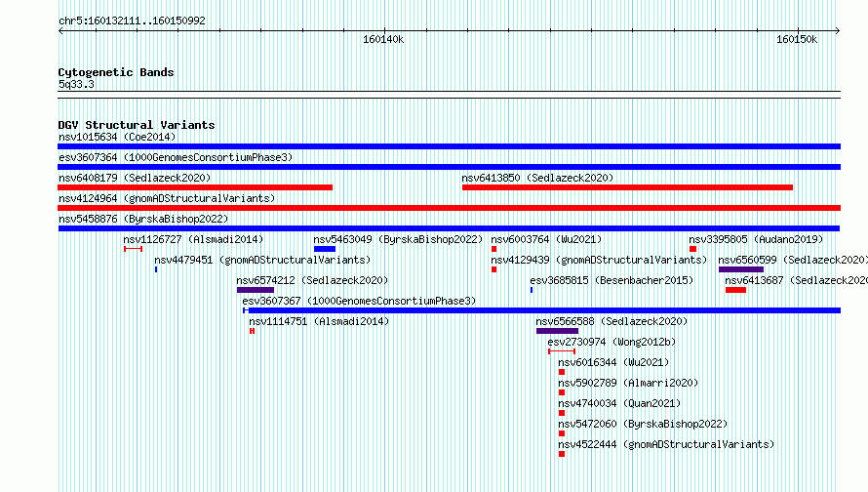The height and width of the screenshot is (492, 868).
Task: Select the red bar under nsv4124964
Action: coord(449,208)
